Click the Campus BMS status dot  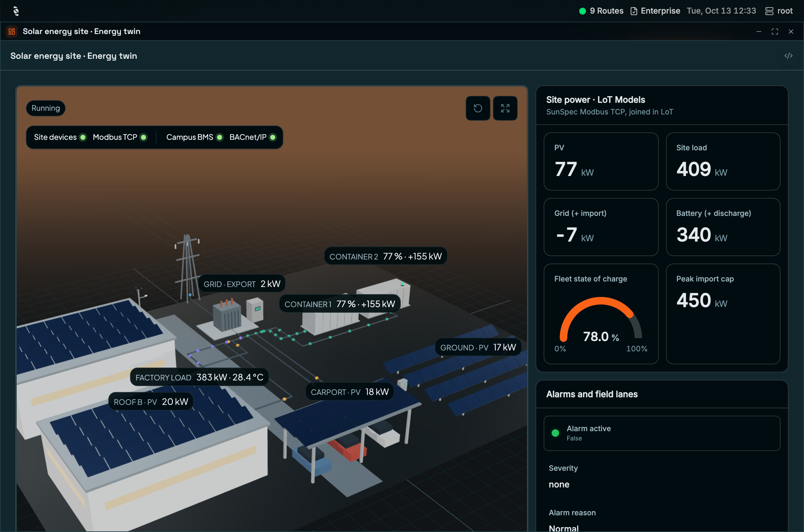tap(220, 137)
